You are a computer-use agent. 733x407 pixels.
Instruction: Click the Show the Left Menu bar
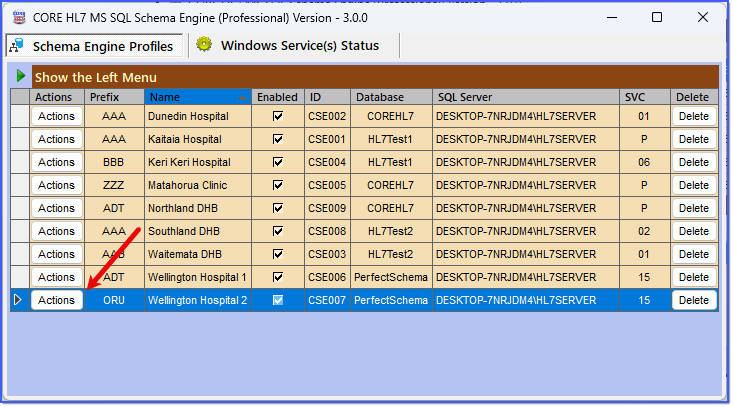375,77
